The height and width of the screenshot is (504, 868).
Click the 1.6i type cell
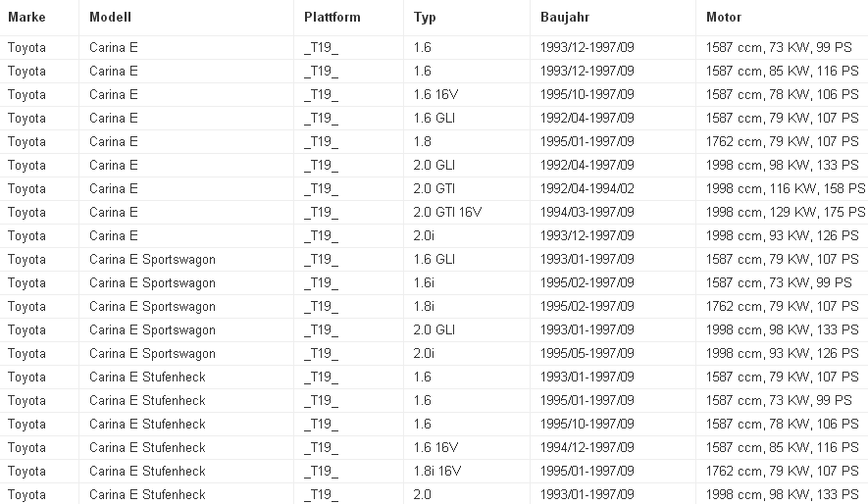point(425,282)
